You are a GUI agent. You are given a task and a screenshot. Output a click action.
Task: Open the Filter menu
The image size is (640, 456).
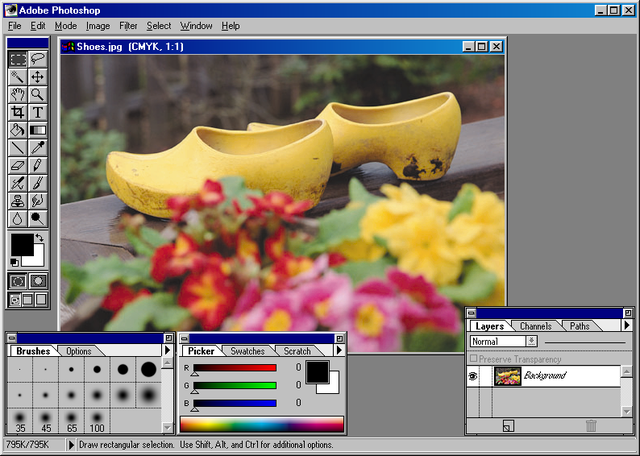click(x=128, y=26)
